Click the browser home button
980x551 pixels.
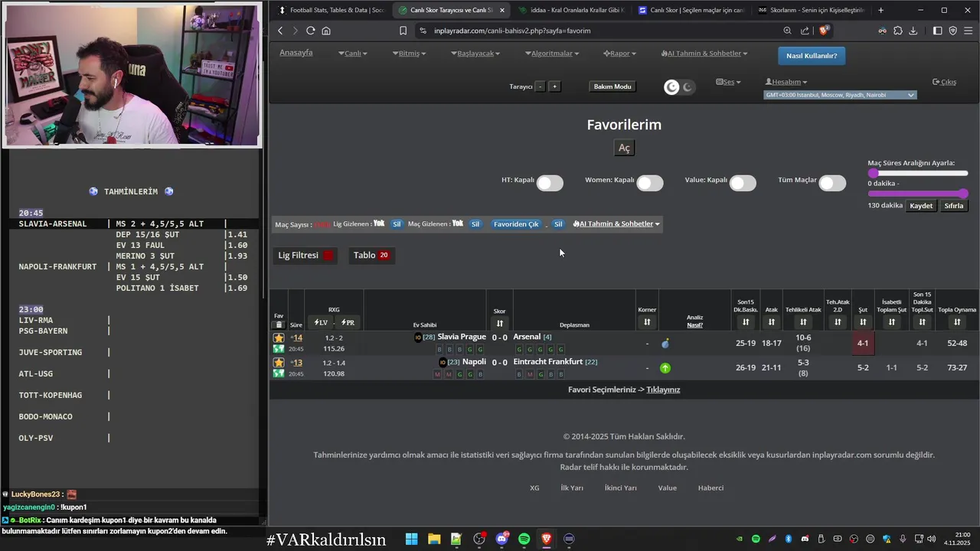[326, 31]
